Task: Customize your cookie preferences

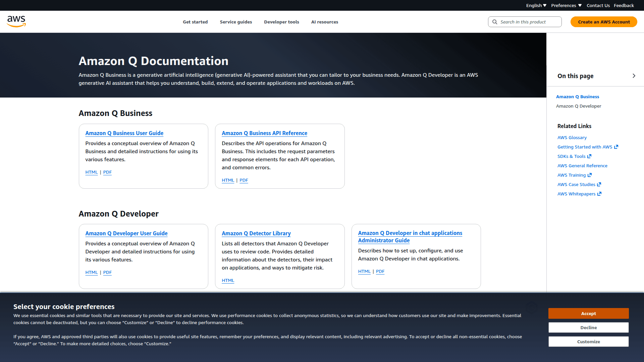Action: click(588, 341)
